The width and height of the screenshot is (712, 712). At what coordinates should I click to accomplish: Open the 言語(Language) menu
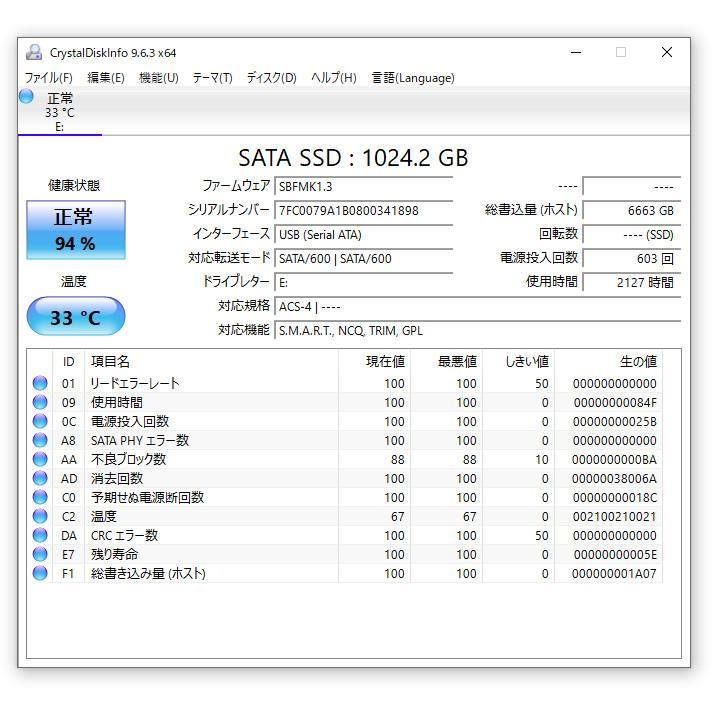[x=413, y=78]
